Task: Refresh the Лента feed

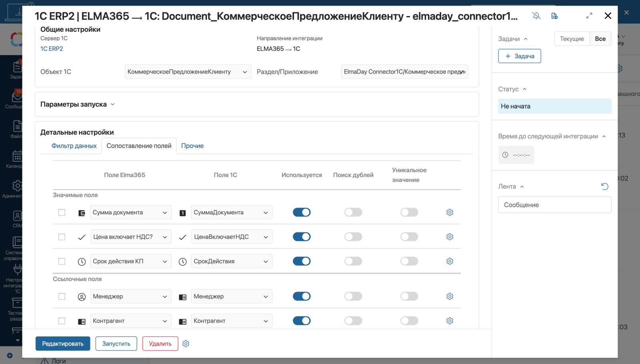Action: pos(604,186)
